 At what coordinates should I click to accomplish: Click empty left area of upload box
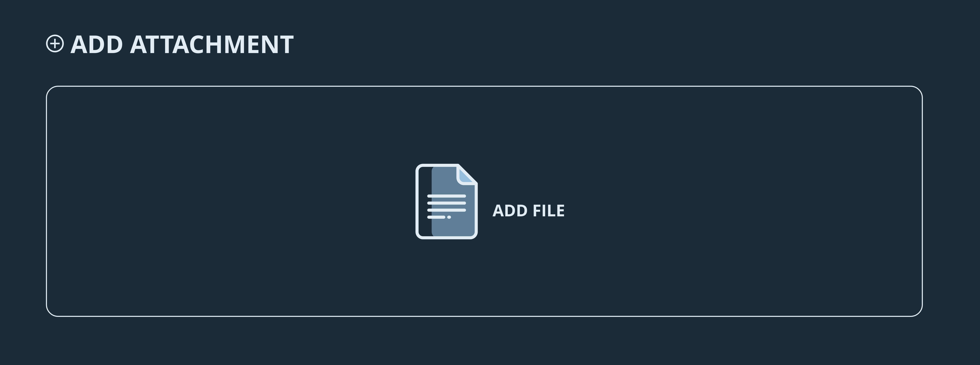click(x=228, y=202)
